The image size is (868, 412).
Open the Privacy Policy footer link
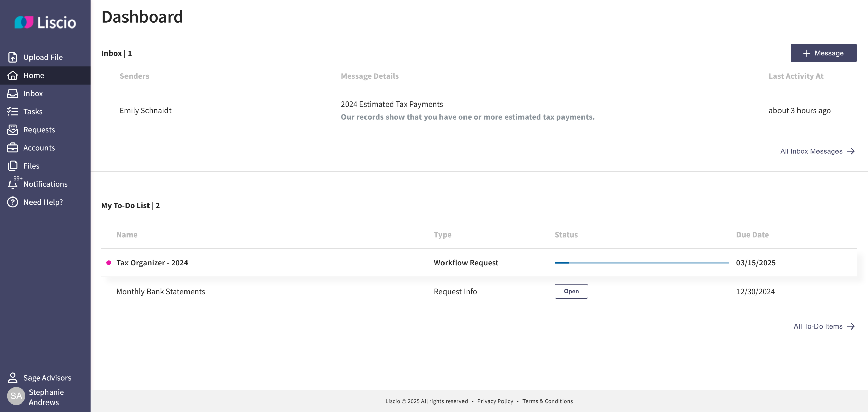(495, 401)
